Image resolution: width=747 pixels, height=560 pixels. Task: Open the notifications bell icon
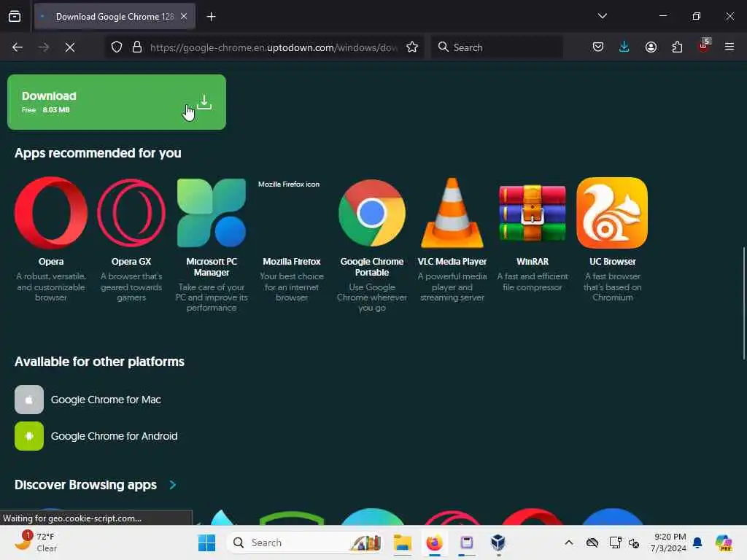click(x=698, y=542)
